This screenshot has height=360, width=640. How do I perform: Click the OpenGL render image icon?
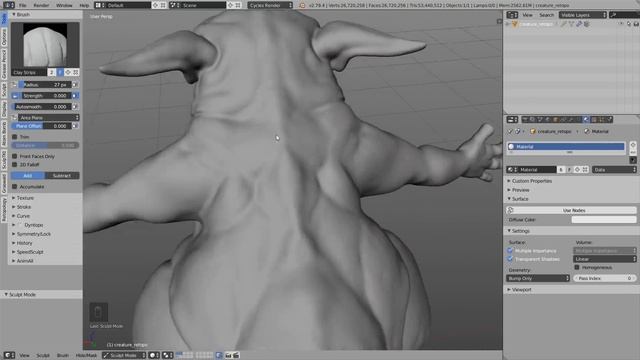tap(229, 356)
